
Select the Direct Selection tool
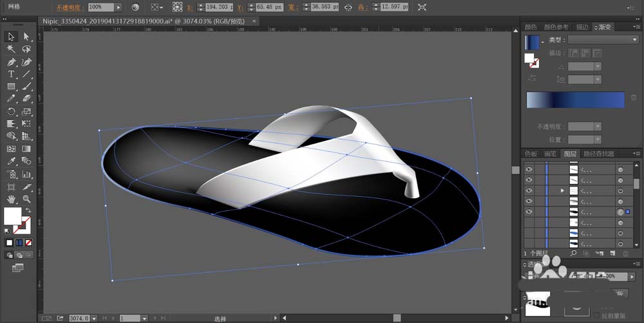[x=26, y=37]
